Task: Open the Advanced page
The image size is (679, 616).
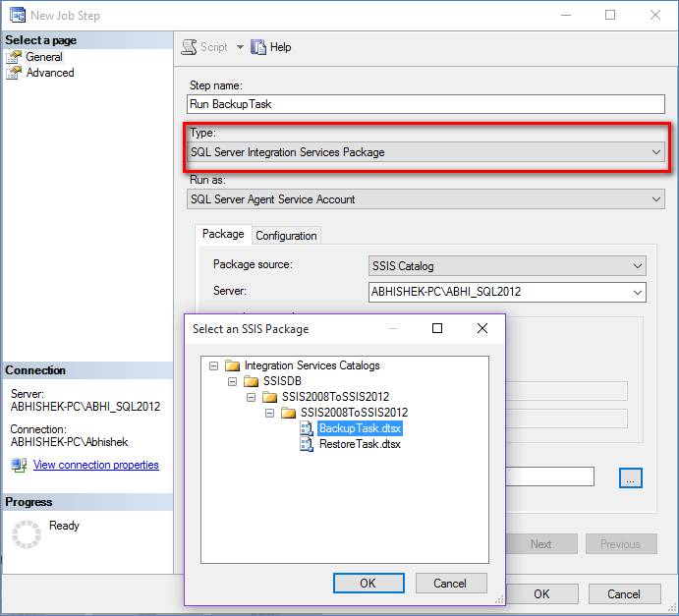Action: [x=50, y=73]
